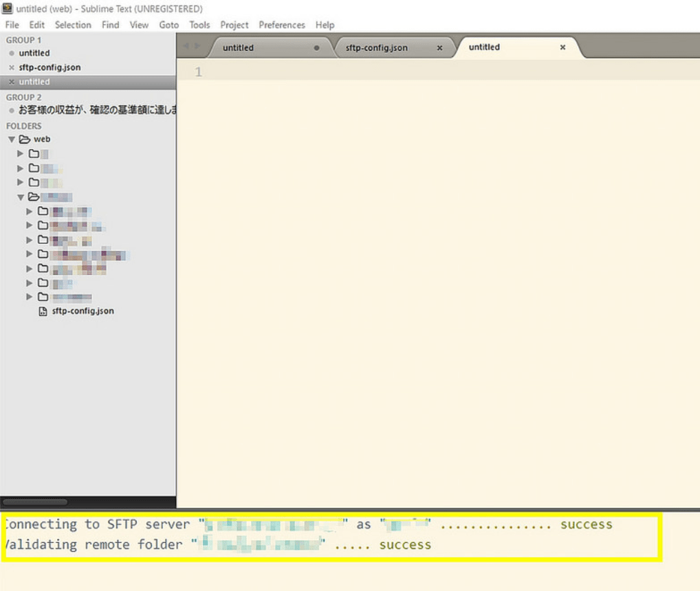700x591 pixels.
Task: Click 'Validating remote folder' console line
Action: coord(217,544)
